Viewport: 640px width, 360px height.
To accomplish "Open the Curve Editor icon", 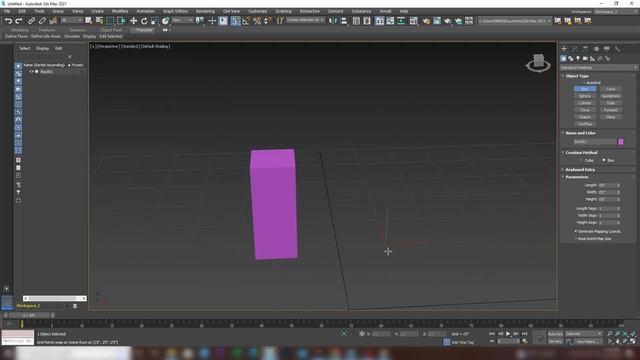I will point(390,20).
